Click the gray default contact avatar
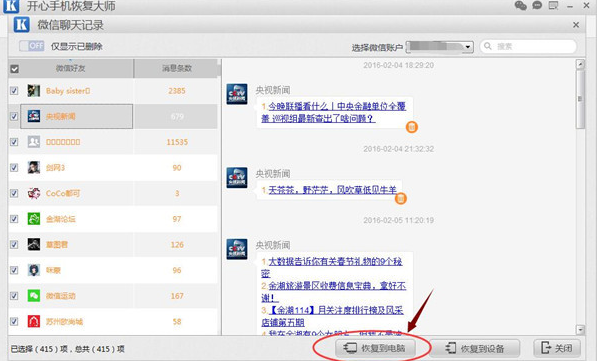The image size is (597, 361). (x=34, y=142)
